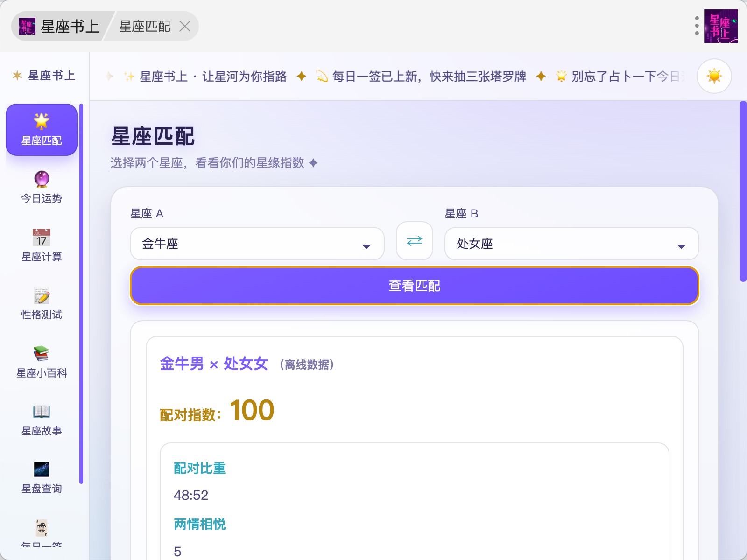The image size is (747, 560).
Task: Open the three-dot menu at top right
Action: [x=697, y=26]
